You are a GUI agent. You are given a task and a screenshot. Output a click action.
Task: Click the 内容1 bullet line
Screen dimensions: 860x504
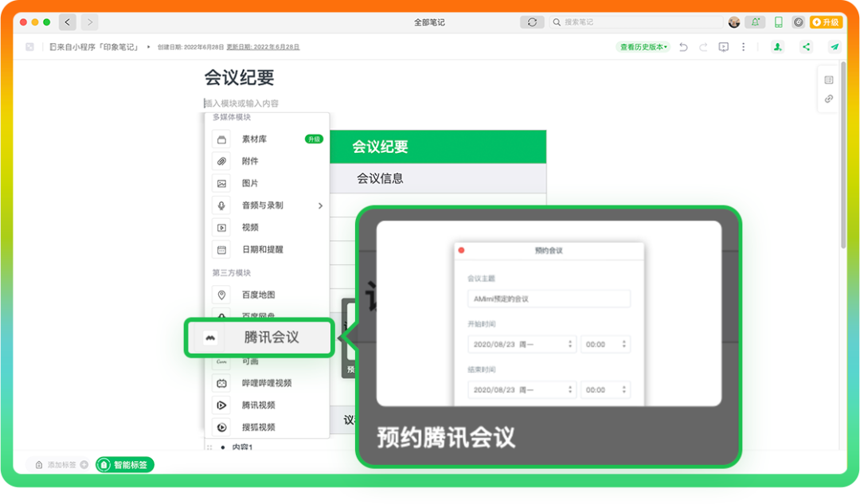pyautogui.click(x=242, y=447)
